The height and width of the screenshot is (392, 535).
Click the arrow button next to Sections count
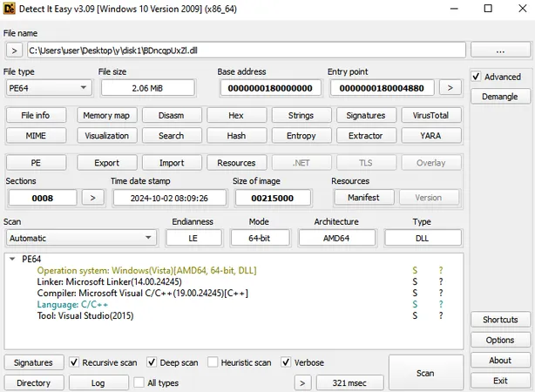(93, 198)
